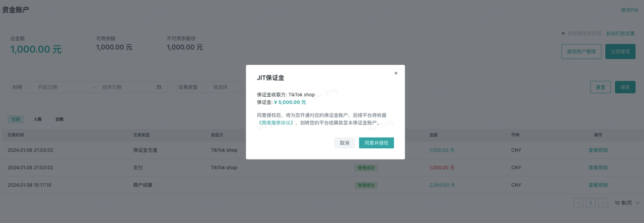Viewport: 644px width, 223px height.
Task: Click the 币种 column header
Action: tap(515, 135)
